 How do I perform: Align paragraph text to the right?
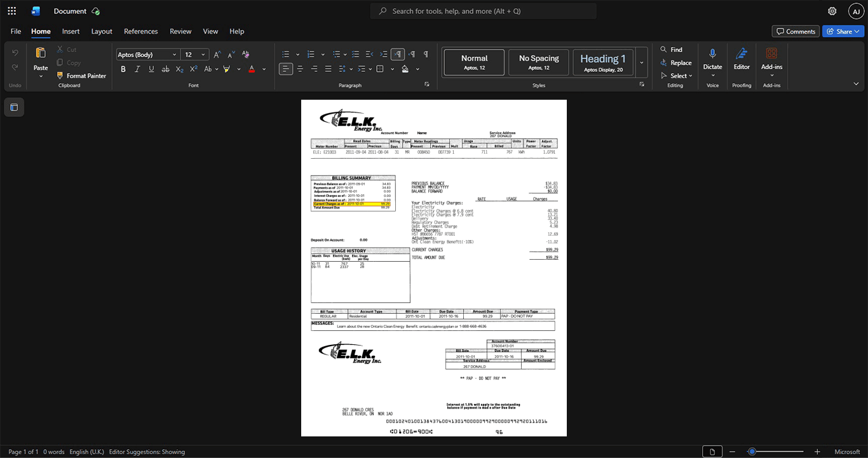(x=314, y=69)
